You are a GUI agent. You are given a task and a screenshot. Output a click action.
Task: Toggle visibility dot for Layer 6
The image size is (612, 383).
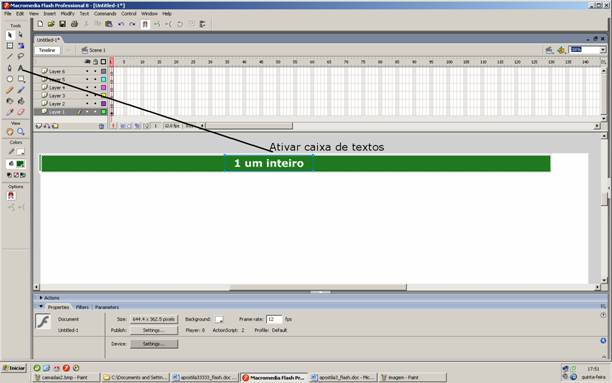87,71
